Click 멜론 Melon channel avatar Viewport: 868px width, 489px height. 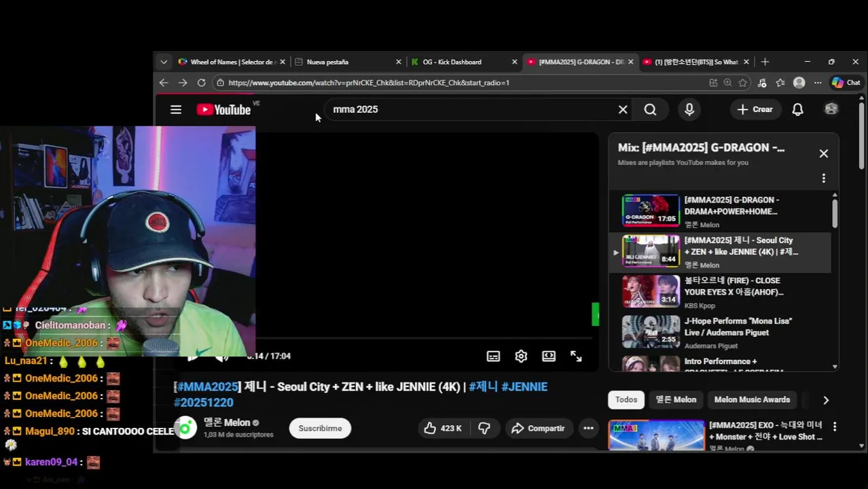click(185, 428)
